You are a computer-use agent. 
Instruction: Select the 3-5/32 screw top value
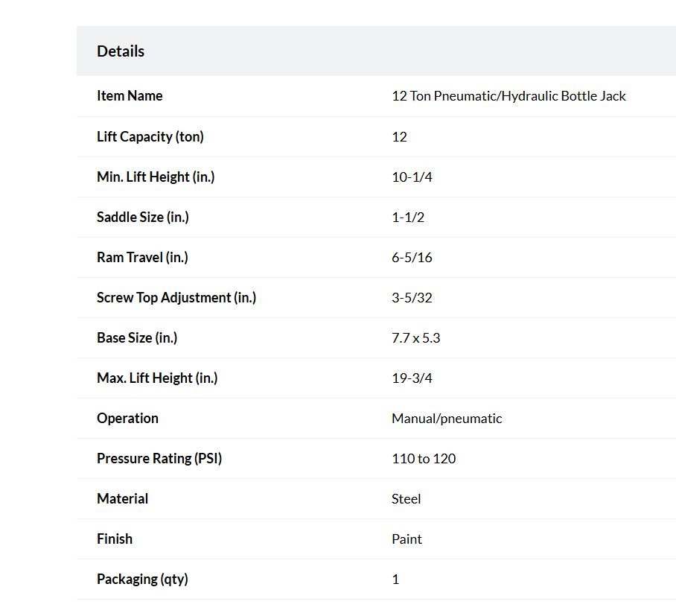point(412,298)
